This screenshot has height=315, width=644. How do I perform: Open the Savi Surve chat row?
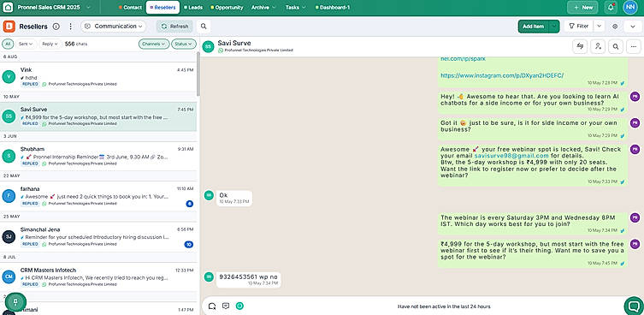tap(98, 116)
